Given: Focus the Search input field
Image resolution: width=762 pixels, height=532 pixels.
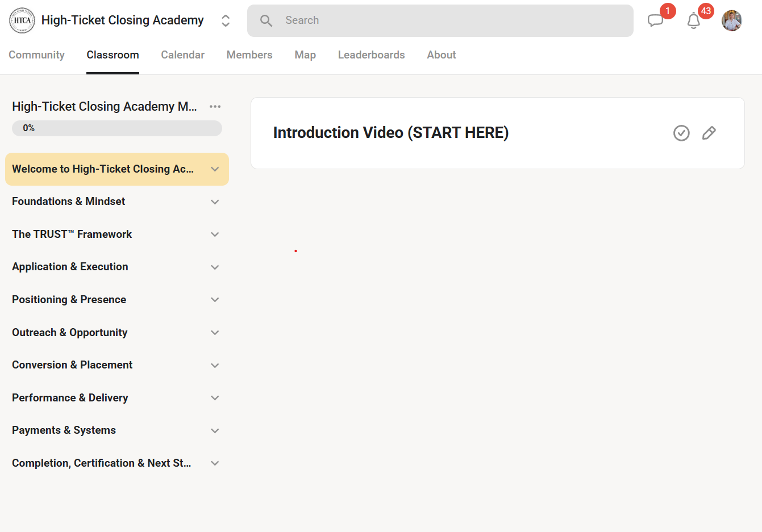Looking at the screenshot, I should [x=440, y=21].
